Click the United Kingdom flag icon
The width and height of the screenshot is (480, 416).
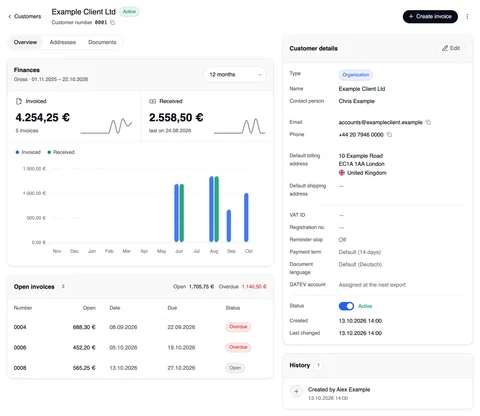pyautogui.click(x=342, y=173)
